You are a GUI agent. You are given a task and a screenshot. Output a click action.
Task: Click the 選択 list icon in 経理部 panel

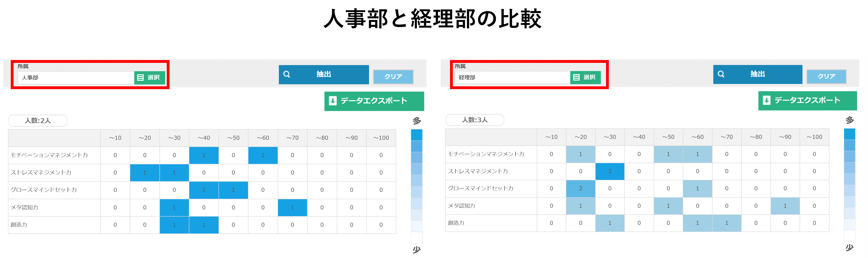(577, 77)
